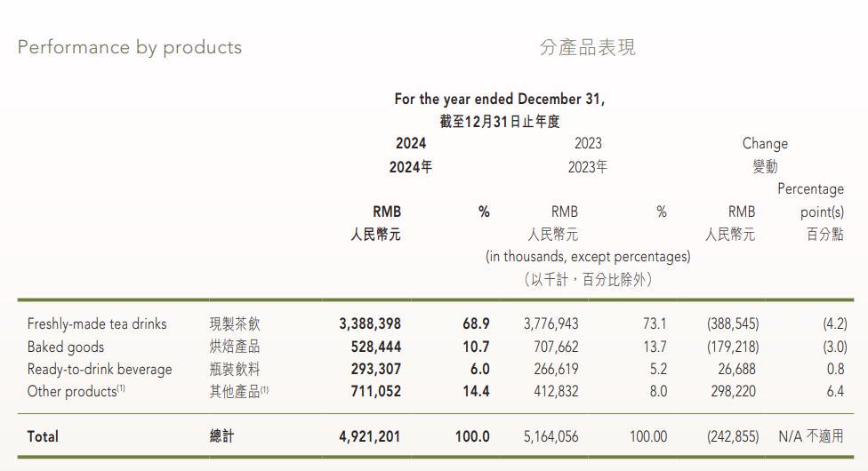Select the "Total" row label
Viewport: 868px width, 471px height.
[43, 436]
